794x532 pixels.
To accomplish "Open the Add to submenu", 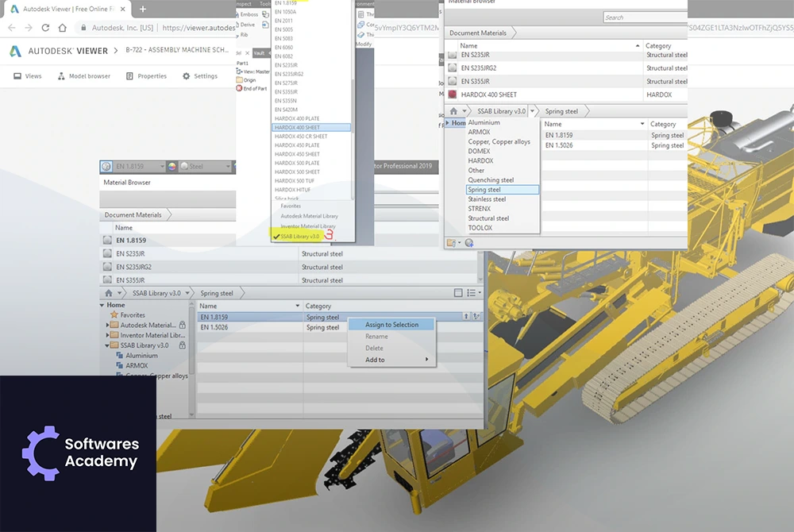I will [x=391, y=360].
